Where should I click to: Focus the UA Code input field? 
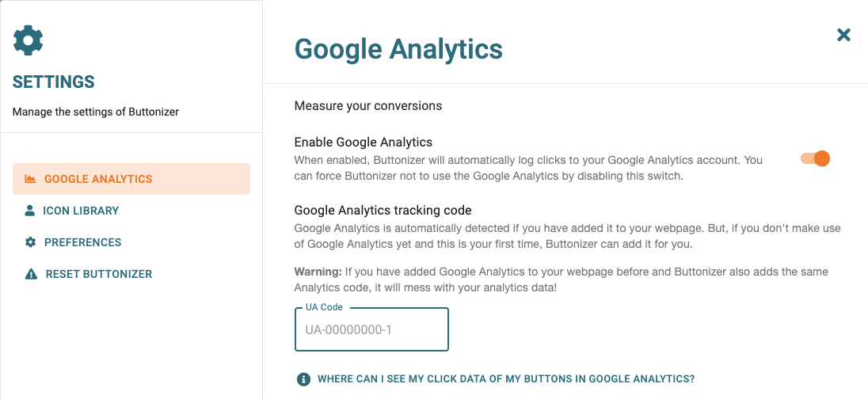click(x=371, y=330)
